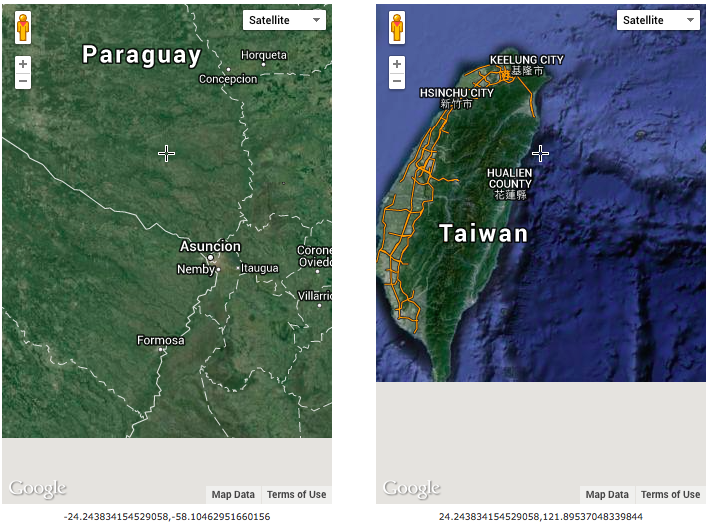Open Terms of Use on the left map
Image resolution: width=713 pixels, height=526 pixels.
tap(296, 495)
